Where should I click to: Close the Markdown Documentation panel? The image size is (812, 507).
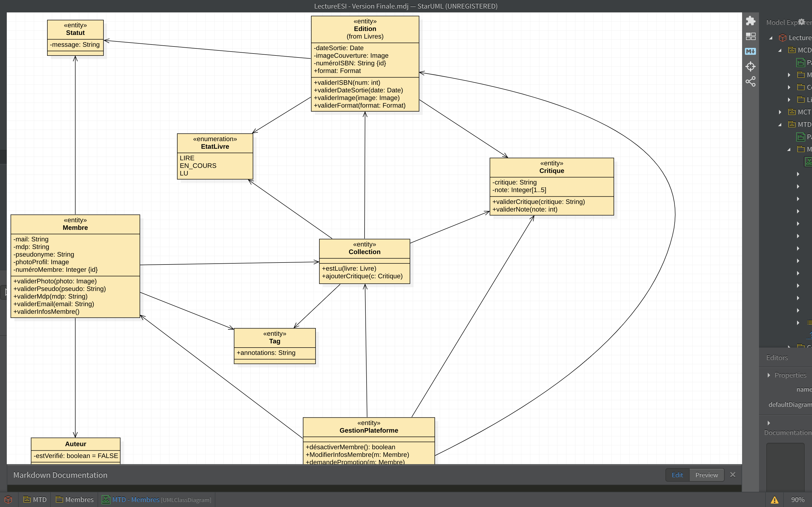733,475
